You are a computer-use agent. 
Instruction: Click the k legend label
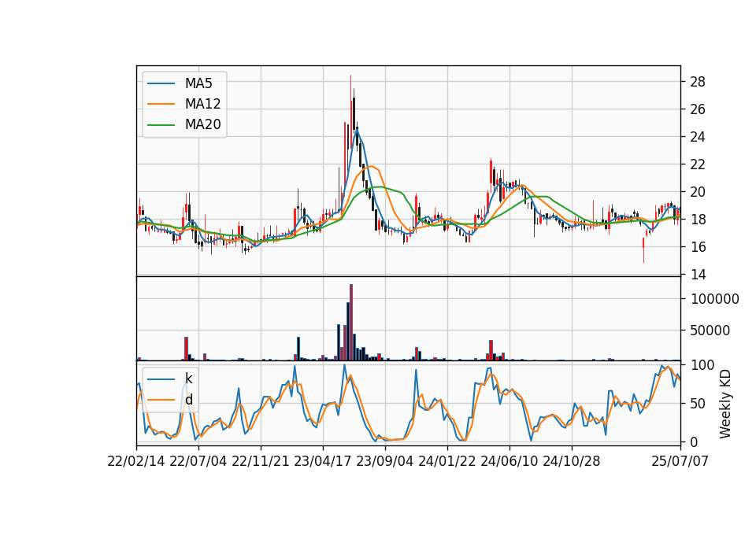(188, 379)
